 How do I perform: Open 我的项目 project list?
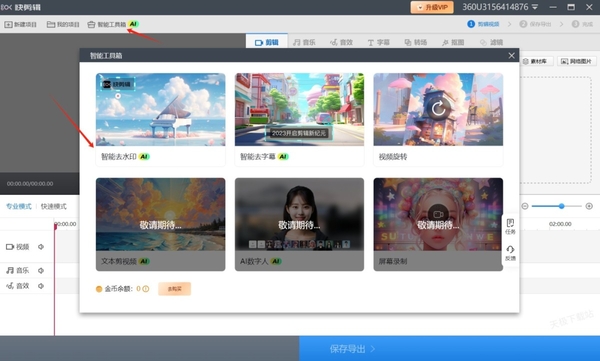[x=63, y=25]
